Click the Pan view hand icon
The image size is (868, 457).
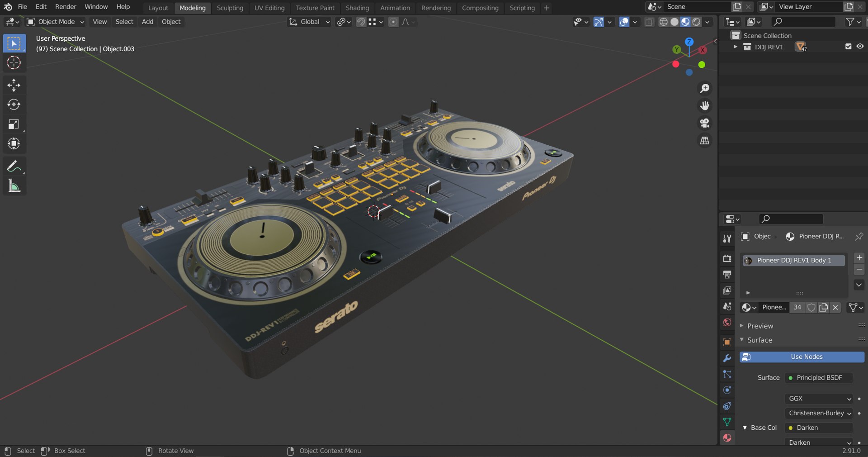(x=704, y=106)
